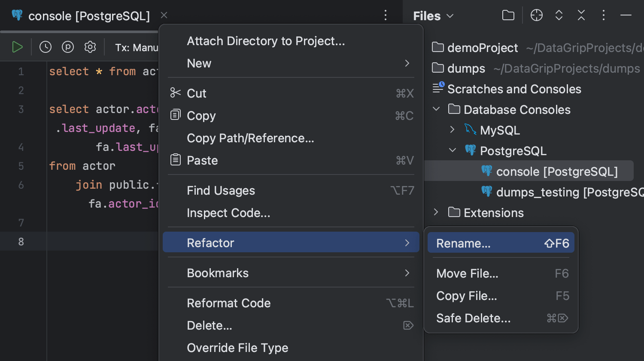This screenshot has width=644, height=361.
Task: Open the Tx: Manual transaction mode selector
Action: coord(137,47)
